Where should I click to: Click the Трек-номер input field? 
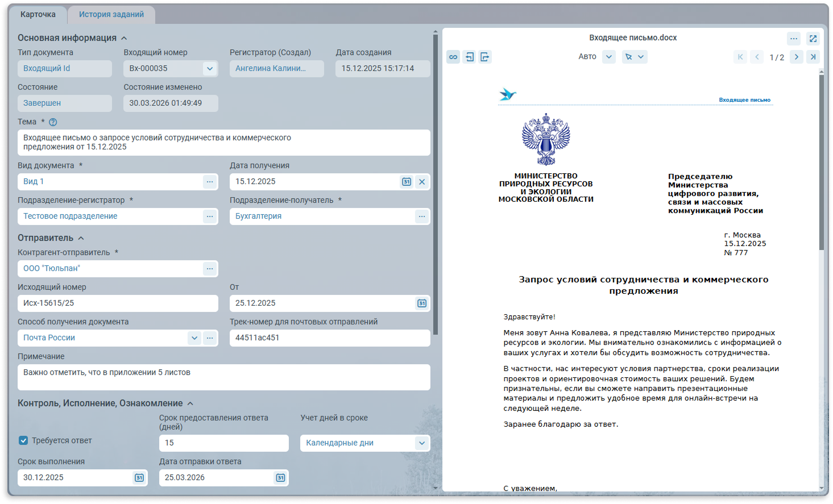[330, 338]
